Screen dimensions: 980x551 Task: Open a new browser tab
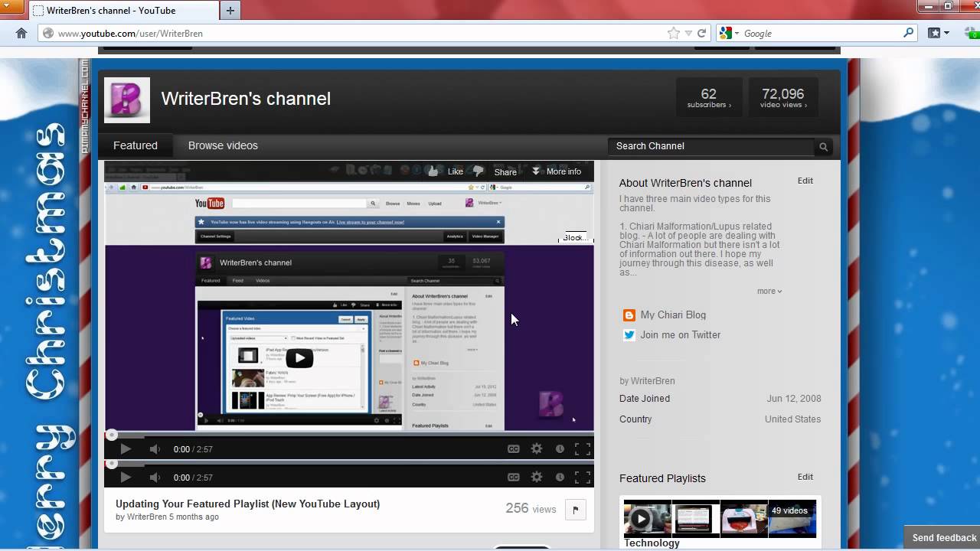pos(230,11)
